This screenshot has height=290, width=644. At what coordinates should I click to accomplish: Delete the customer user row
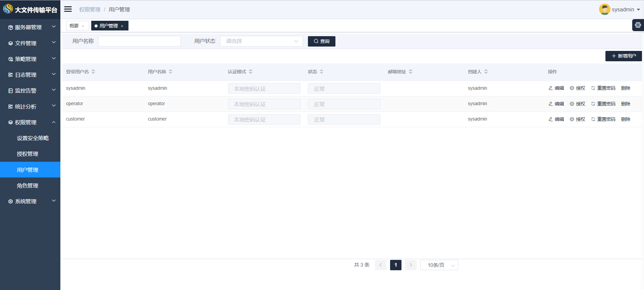tap(626, 119)
